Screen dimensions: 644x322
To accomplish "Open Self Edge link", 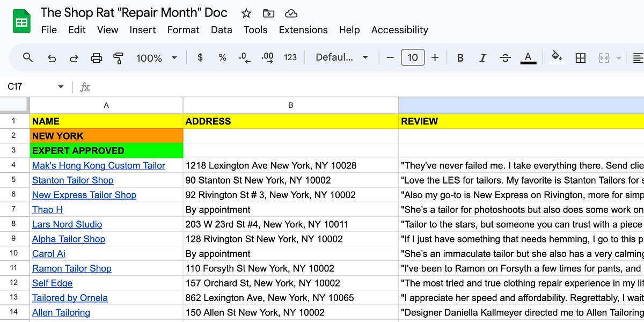I will (52, 283).
